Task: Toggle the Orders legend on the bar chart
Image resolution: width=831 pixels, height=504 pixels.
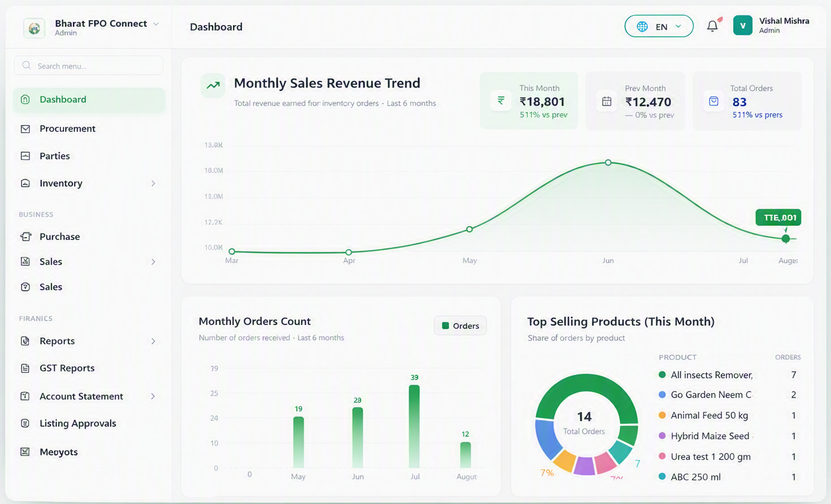Action: [x=460, y=326]
